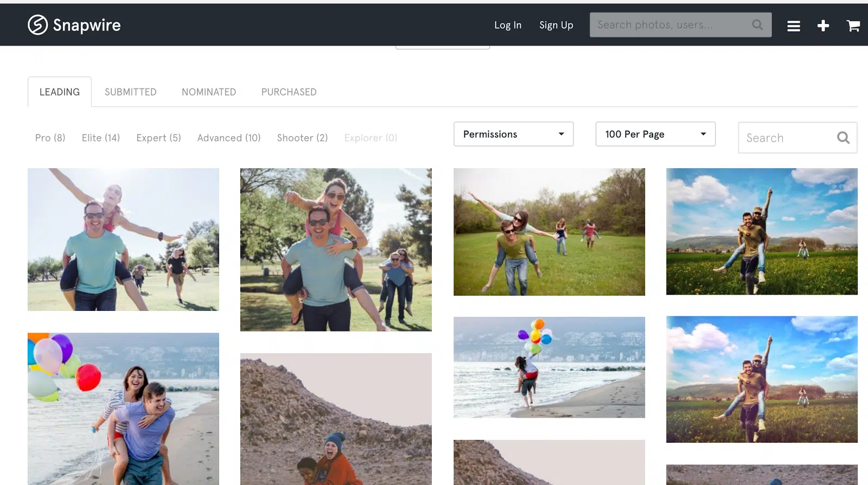
Task: Click the Snapwire wordmark text
Action: pos(87,25)
